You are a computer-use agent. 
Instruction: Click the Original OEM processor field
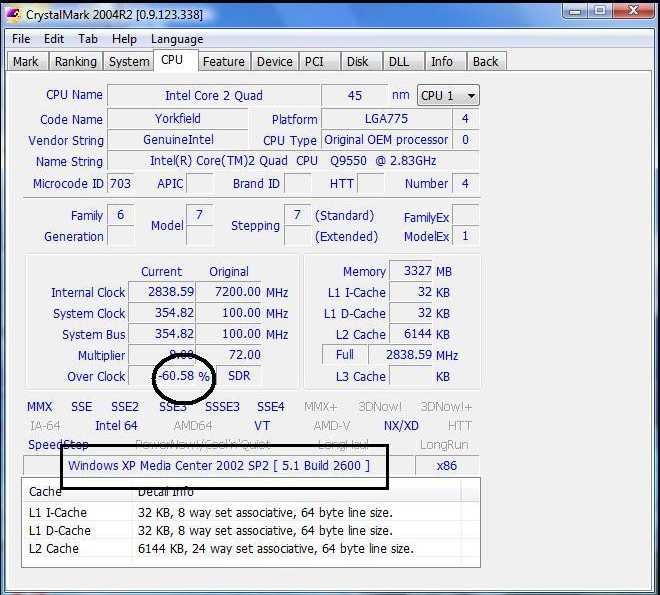386,140
